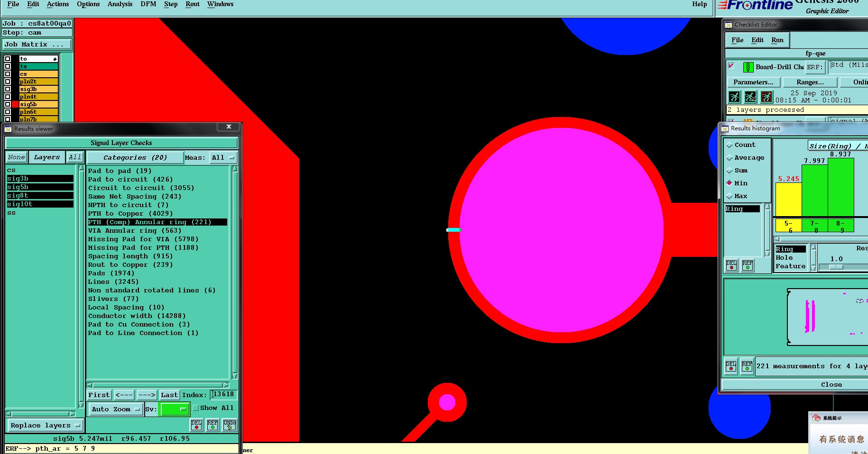Close the Results viewer window
The height and width of the screenshot is (454, 868).
click(229, 127)
